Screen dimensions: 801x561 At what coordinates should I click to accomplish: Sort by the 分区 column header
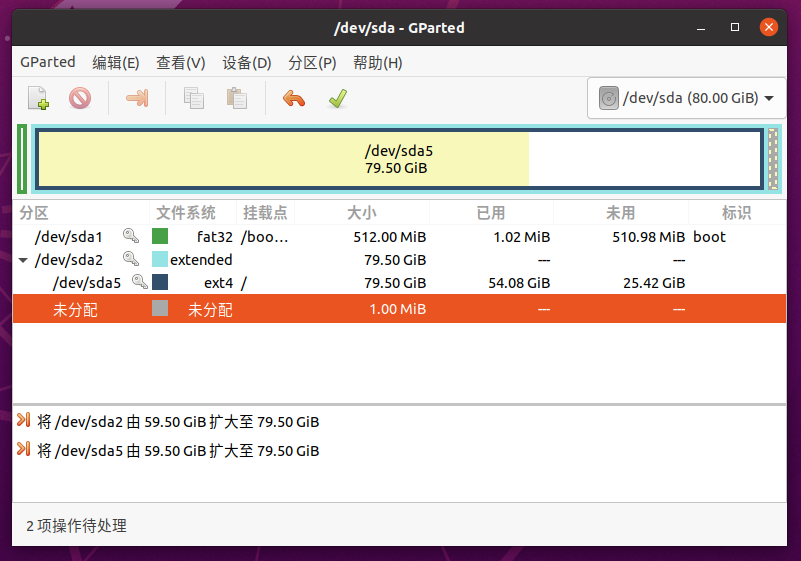pos(81,213)
